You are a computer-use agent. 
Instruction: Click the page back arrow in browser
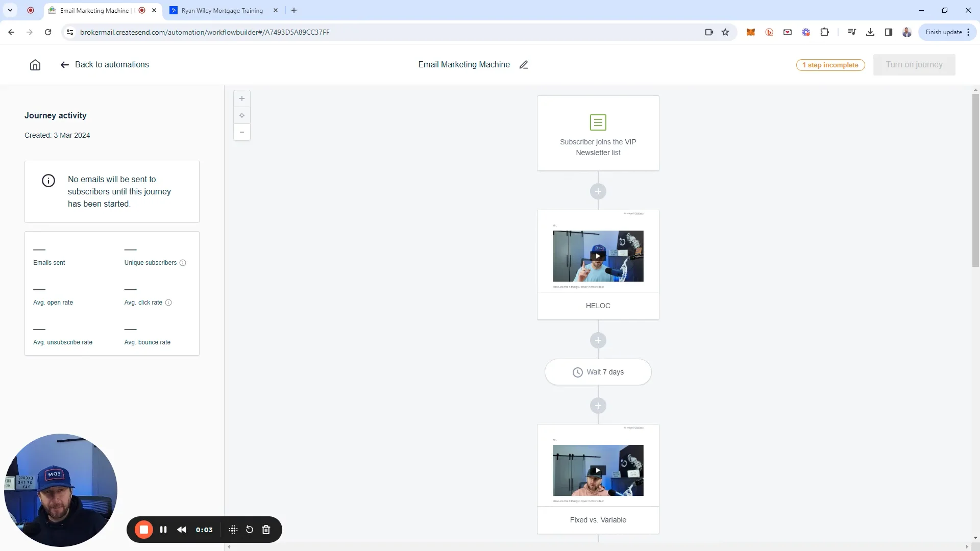[11, 32]
